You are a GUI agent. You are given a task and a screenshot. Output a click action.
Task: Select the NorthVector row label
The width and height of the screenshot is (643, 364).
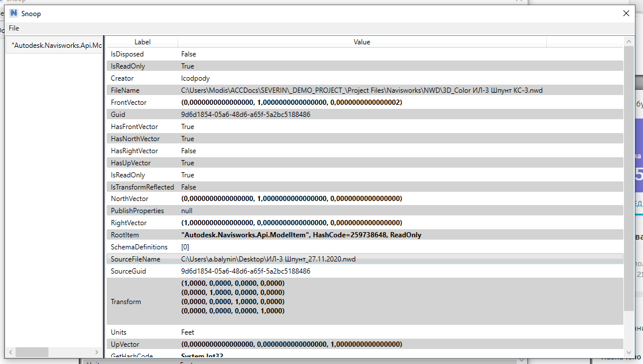pos(129,199)
